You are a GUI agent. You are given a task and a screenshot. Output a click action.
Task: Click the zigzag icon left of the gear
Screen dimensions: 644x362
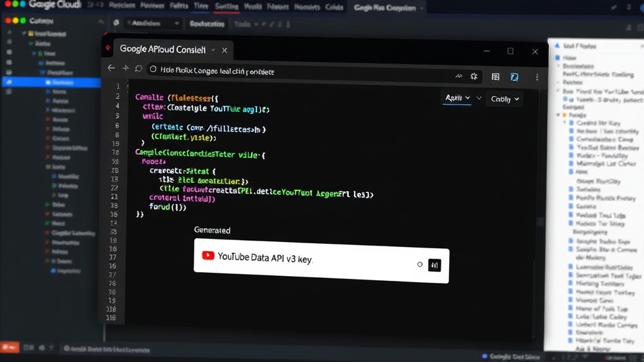[x=458, y=76]
